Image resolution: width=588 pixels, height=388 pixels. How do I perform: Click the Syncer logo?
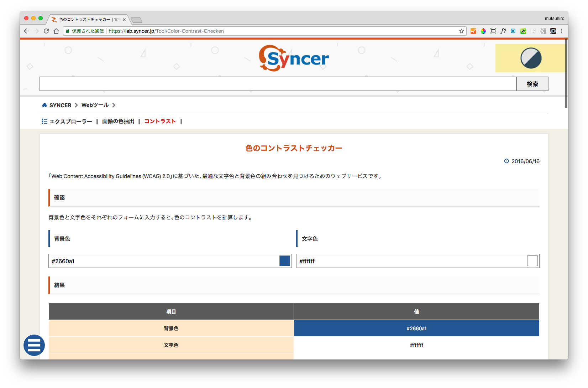[x=294, y=58]
